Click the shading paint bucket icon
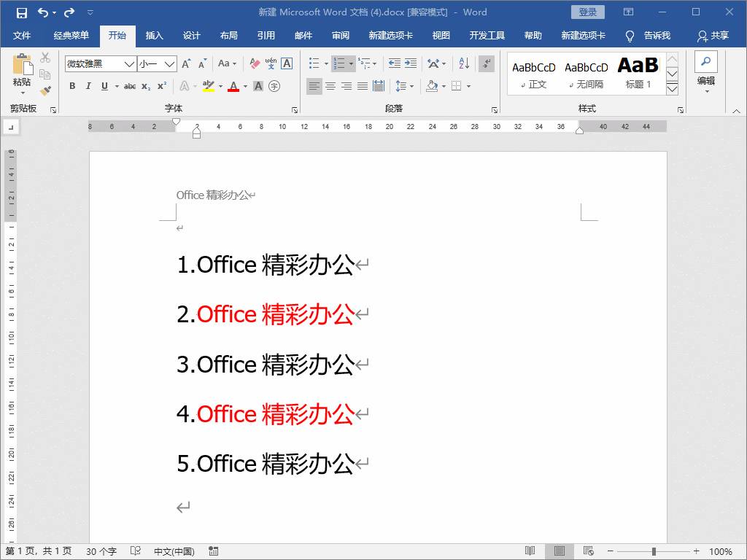747x560 pixels. click(x=432, y=86)
